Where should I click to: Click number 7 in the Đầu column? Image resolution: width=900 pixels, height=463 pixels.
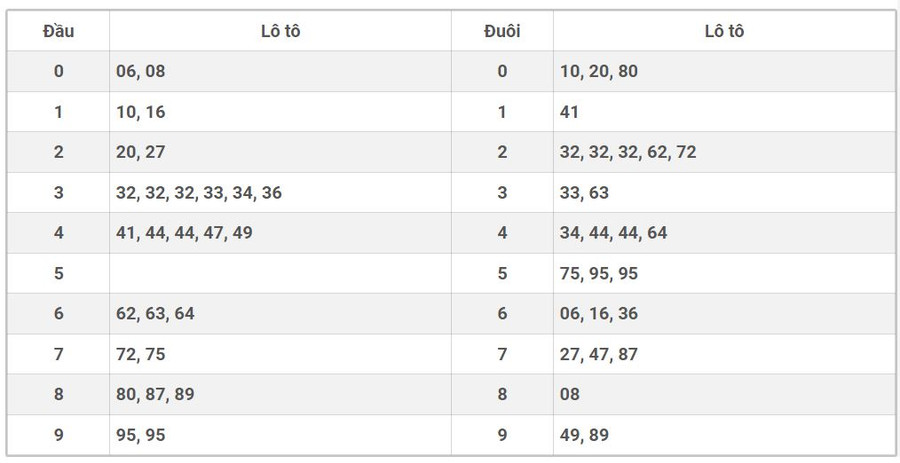tap(58, 354)
